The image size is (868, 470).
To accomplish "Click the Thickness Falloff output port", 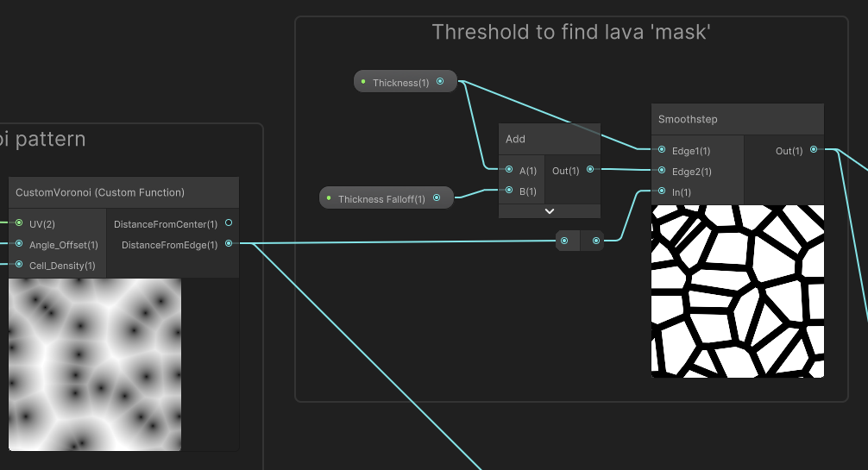I will coord(437,198).
